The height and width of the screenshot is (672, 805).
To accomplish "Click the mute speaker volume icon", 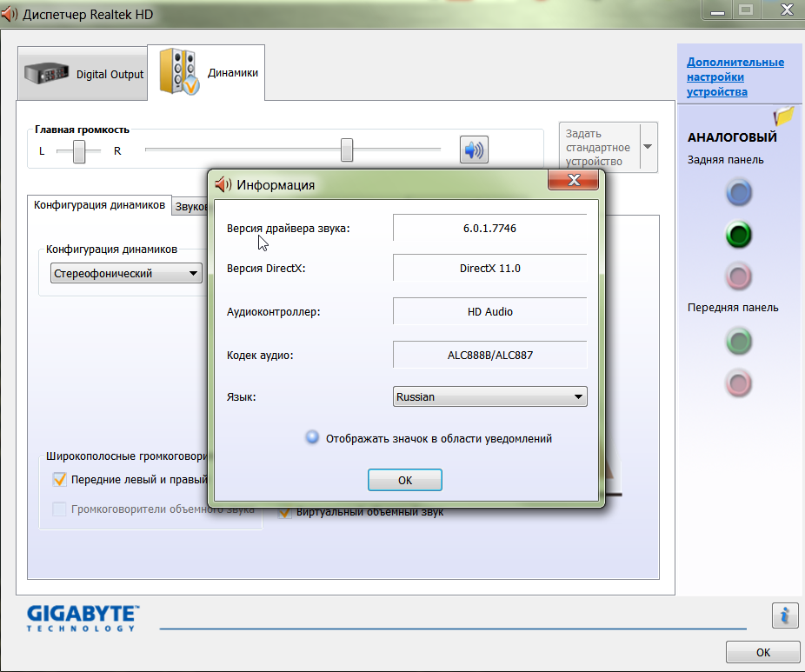I will point(474,150).
